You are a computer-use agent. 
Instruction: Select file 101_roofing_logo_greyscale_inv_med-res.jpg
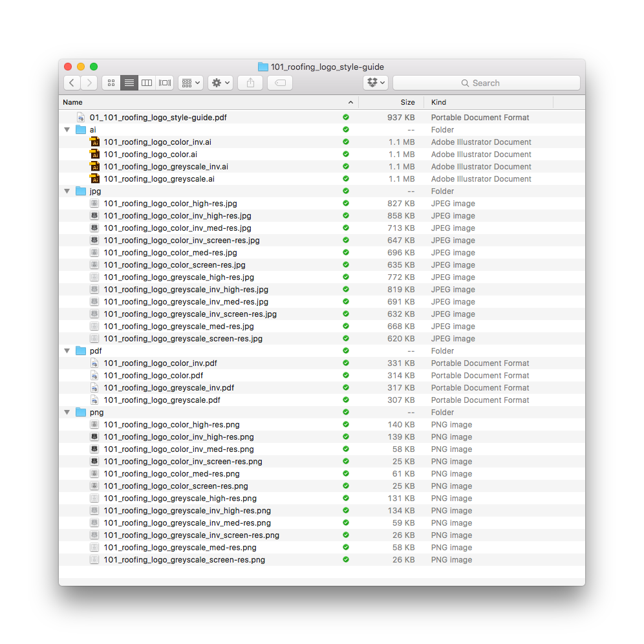point(322,302)
